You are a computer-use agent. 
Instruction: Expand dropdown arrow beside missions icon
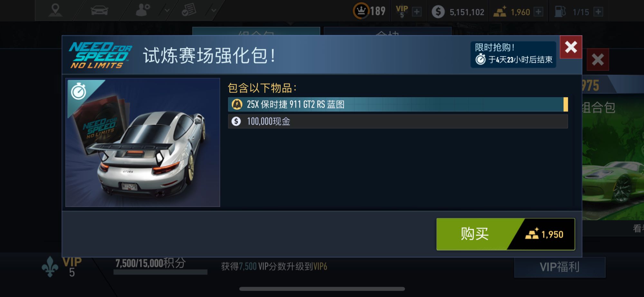pyautogui.click(x=213, y=11)
